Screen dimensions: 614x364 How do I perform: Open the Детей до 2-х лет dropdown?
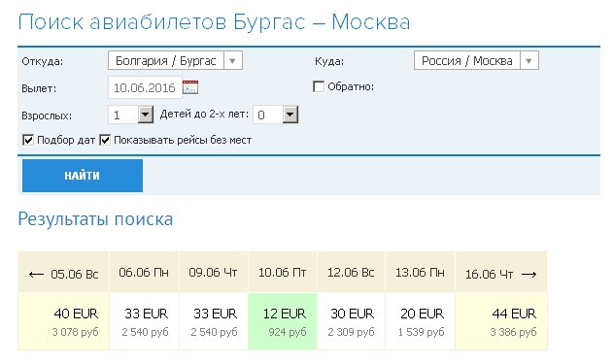pos(290,115)
